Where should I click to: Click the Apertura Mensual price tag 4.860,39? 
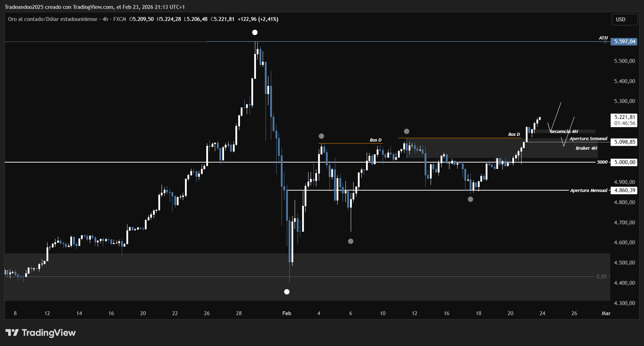click(x=625, y=190)
